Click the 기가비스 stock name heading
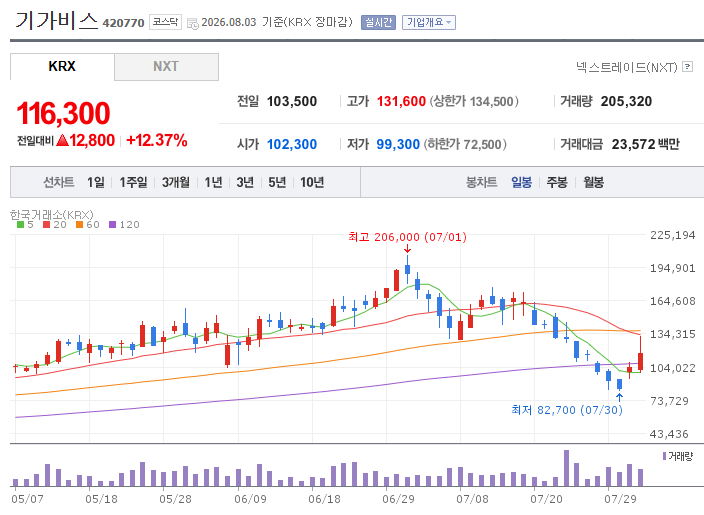Viewport: 704px width, 515px height. coord(57,21)
